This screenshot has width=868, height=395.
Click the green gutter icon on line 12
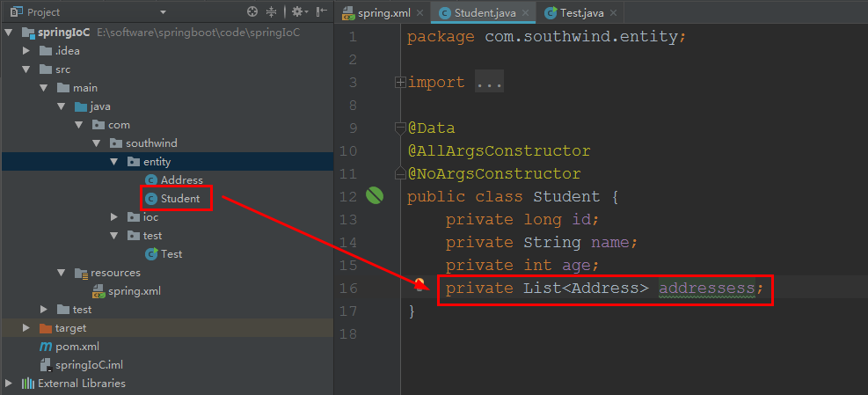[375, 196]
